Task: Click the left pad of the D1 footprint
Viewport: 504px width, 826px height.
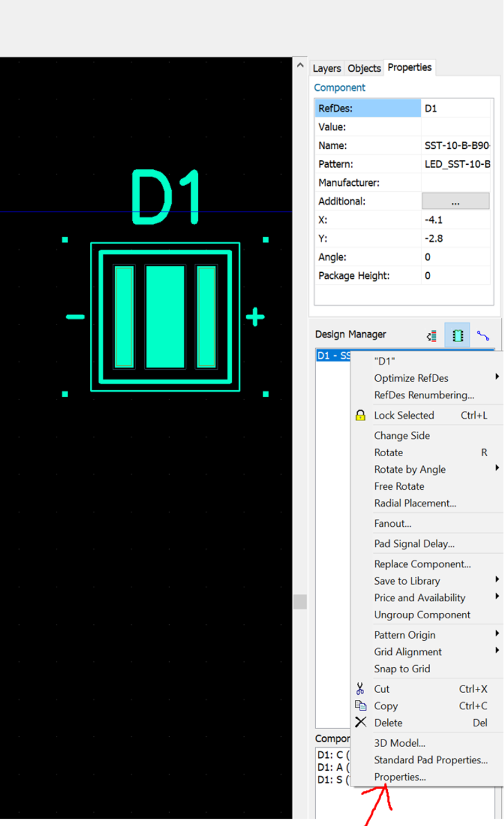Action: (124, 317)
